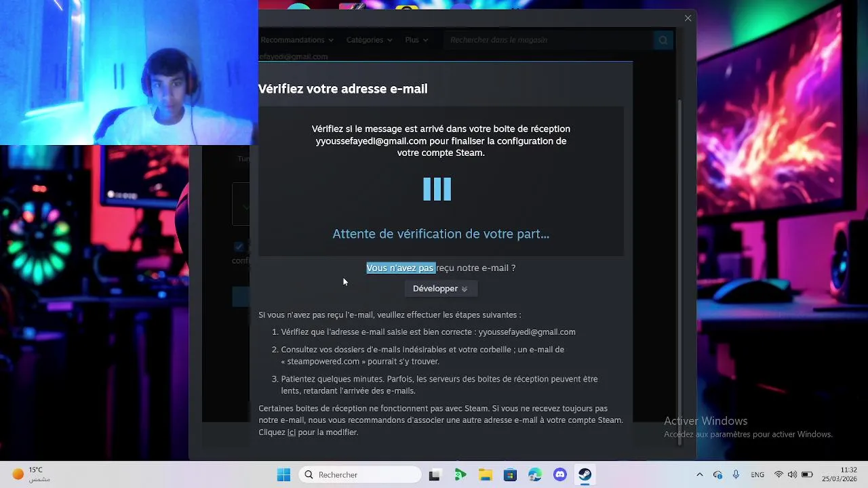The image size is (868, 488).
Task: Click the Steam taskbar icon
Action: pyautogui.click(x=585, y=474)
